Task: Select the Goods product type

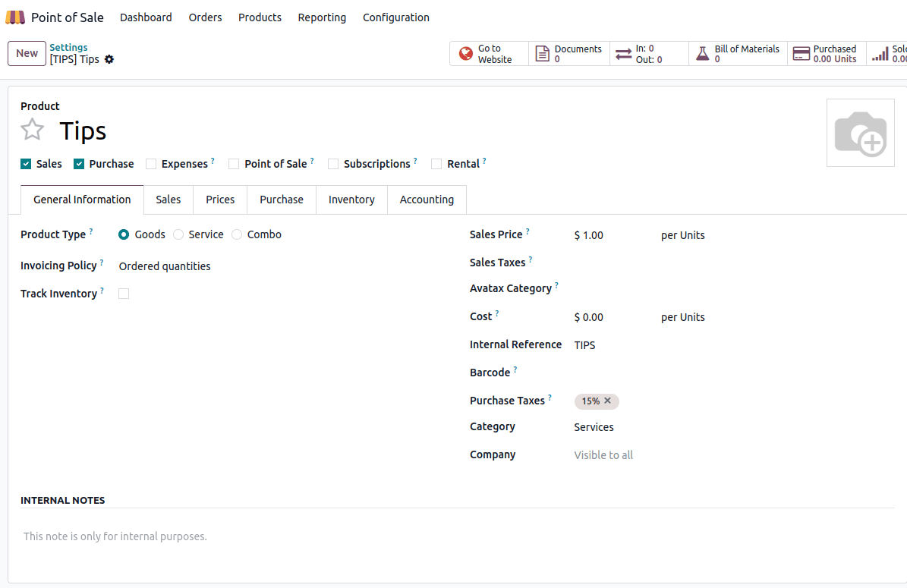Action: 124,234
